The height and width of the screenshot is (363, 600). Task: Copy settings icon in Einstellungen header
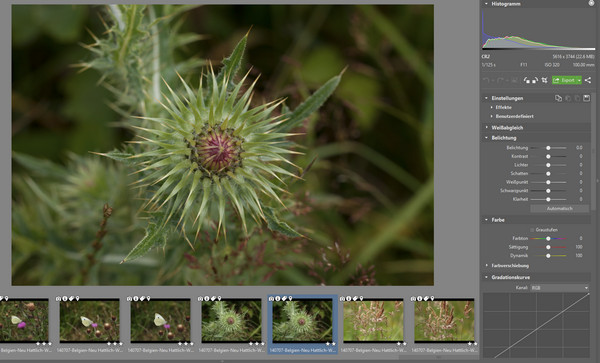558,98
